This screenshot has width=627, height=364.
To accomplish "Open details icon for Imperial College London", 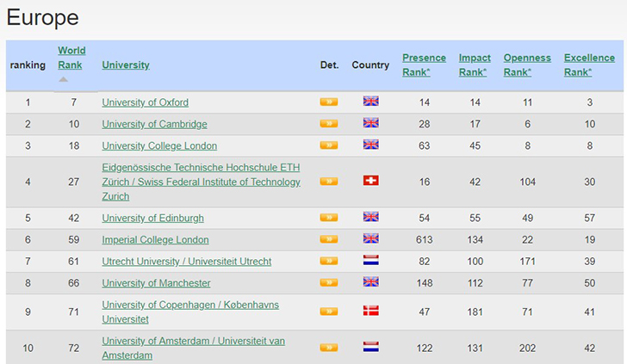I will coord(328,239).
